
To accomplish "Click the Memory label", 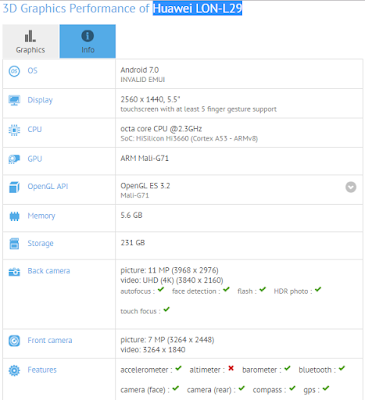I will [41, 216].
